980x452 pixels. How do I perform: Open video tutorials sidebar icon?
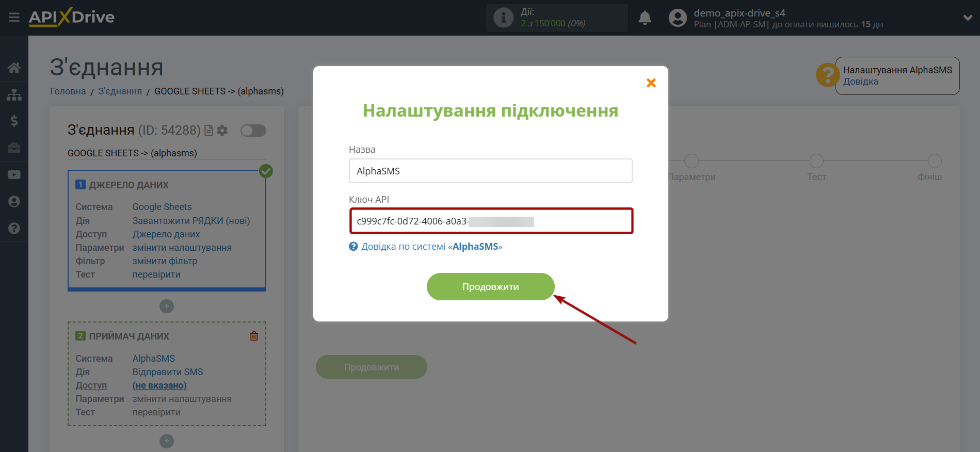[x=14, y=175]
